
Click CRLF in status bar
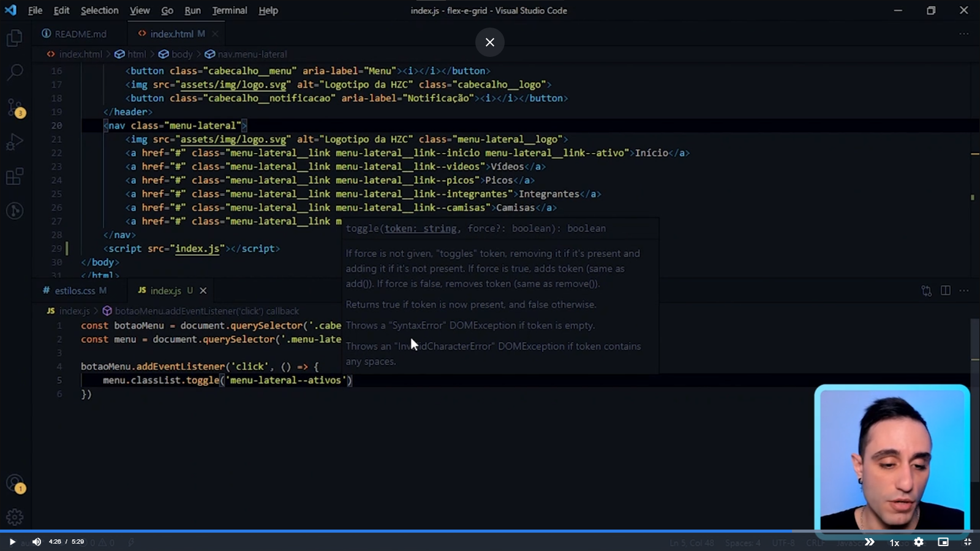815,543
